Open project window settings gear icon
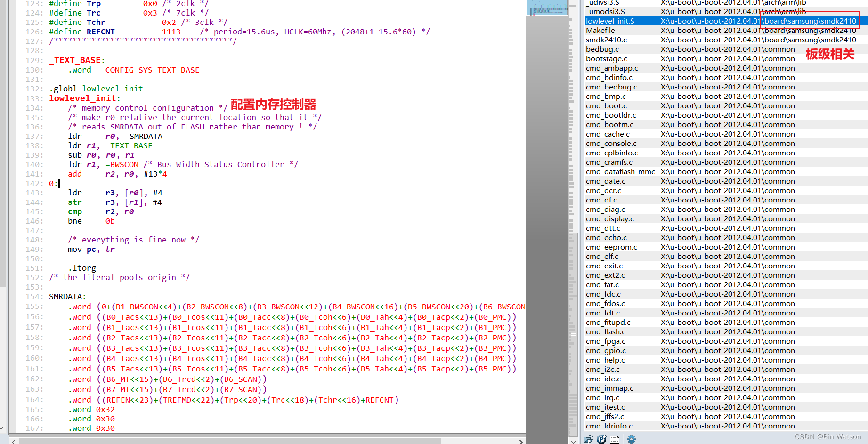The width and height of the screenshot is (868, 444). pos(631,439)
